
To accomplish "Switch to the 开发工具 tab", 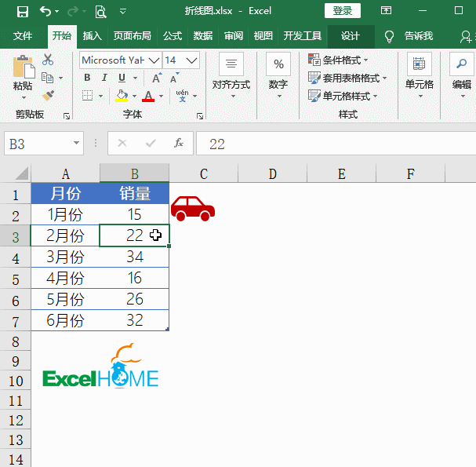I will click(303, 36).
